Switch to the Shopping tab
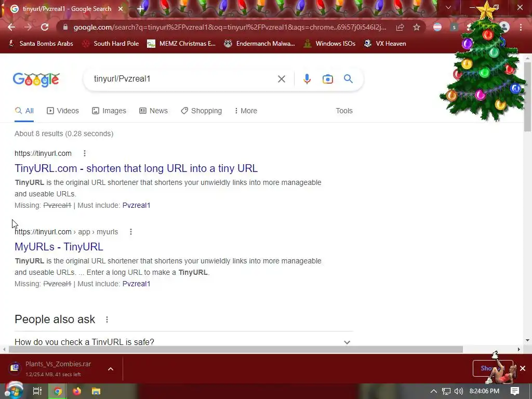 (201, 111)
